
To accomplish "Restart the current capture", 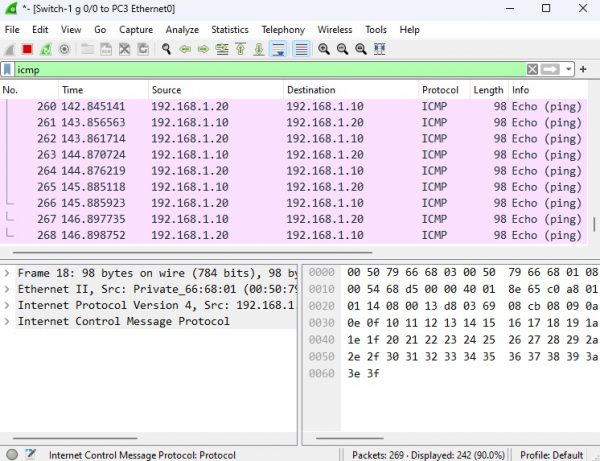I will click(x=45, y=49).
